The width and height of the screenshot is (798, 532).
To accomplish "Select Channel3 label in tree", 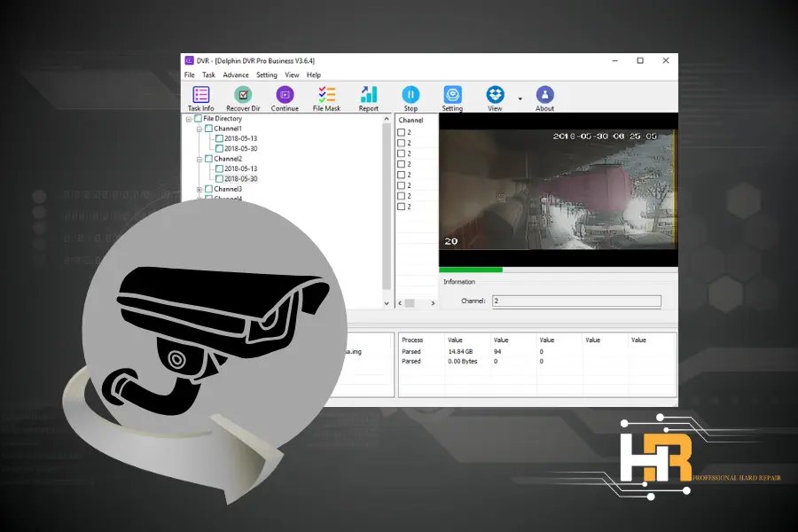I will 228,189.
